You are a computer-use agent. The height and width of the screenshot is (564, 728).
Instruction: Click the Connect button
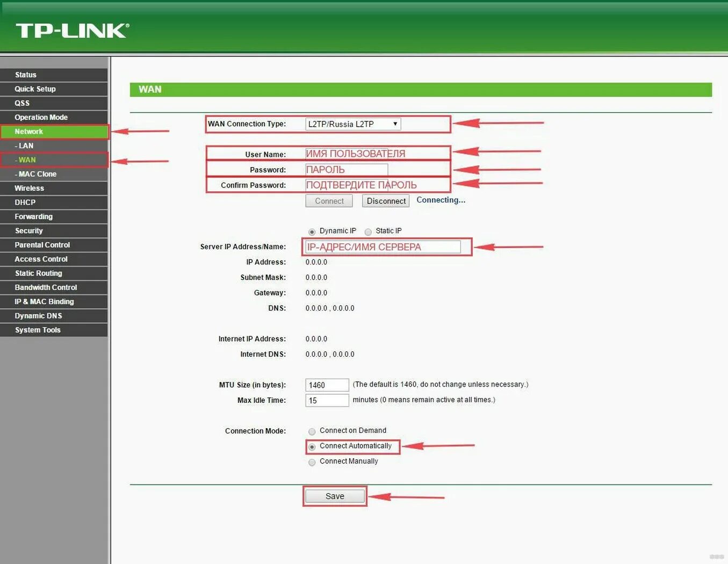[x=329, y=200]
